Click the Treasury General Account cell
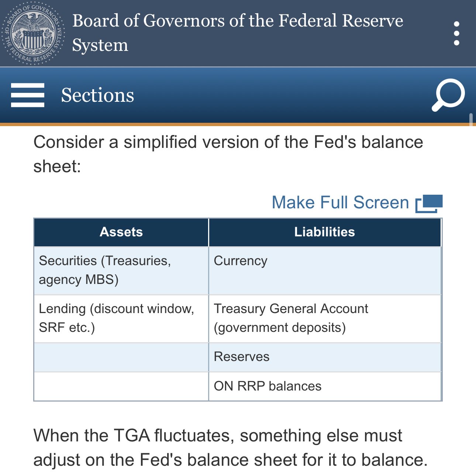The height and width of the screenshot is (472, 476). [325, 318]
